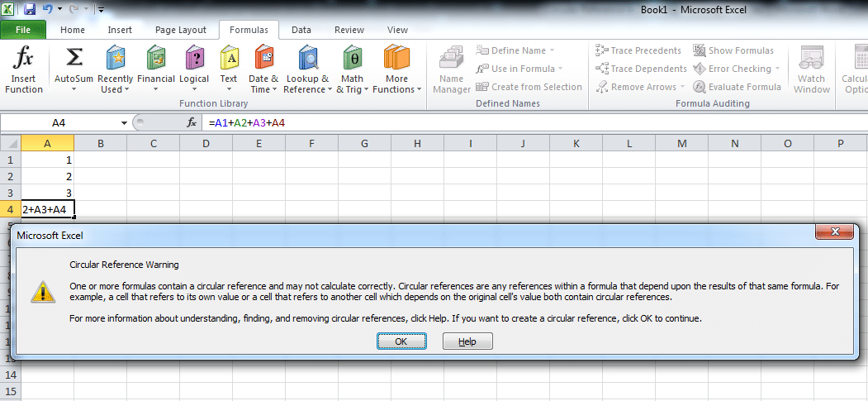Click Create from Selection
Image resolution: width=868 pixels, height=401 pixels.
(x=529, y=87)
